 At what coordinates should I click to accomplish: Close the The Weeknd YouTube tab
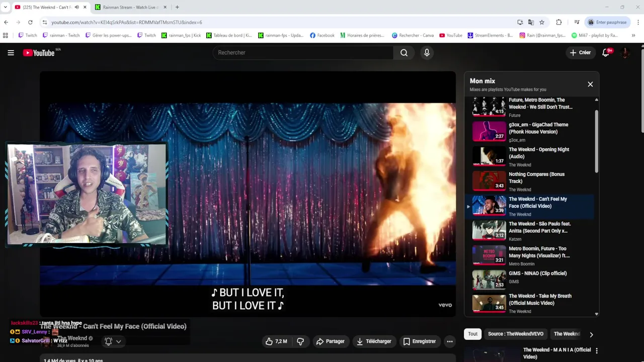click(85, 7)
